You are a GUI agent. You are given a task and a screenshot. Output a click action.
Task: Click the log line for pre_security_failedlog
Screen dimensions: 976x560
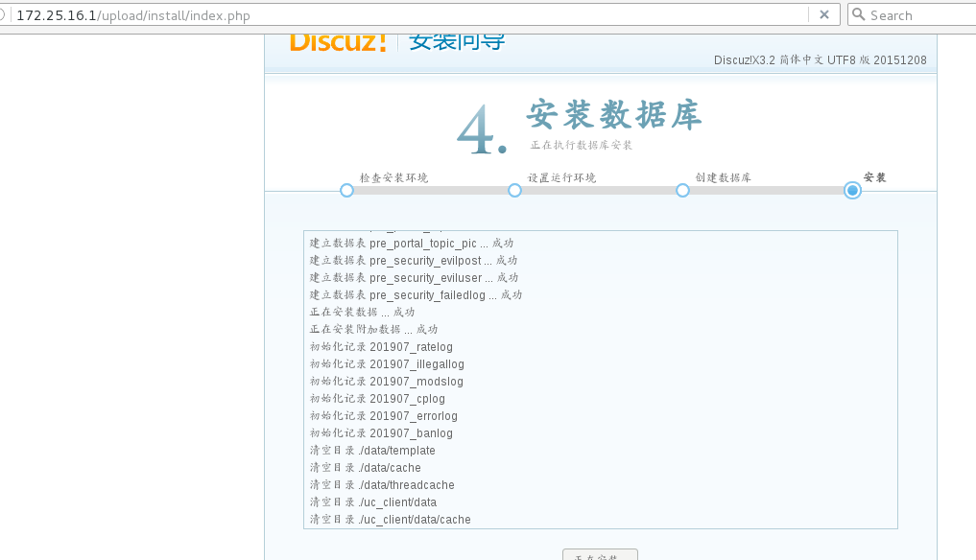(x=416, y=295)
